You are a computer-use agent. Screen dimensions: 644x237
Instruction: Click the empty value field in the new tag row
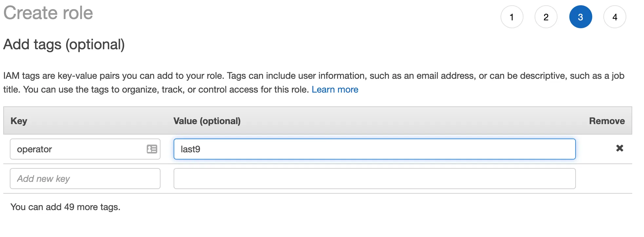pyautogui.click(x=374, y=179)
